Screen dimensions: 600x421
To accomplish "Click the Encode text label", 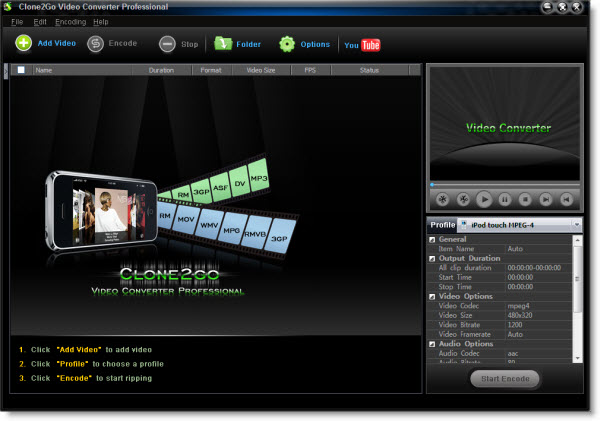I will click(122, 43).
